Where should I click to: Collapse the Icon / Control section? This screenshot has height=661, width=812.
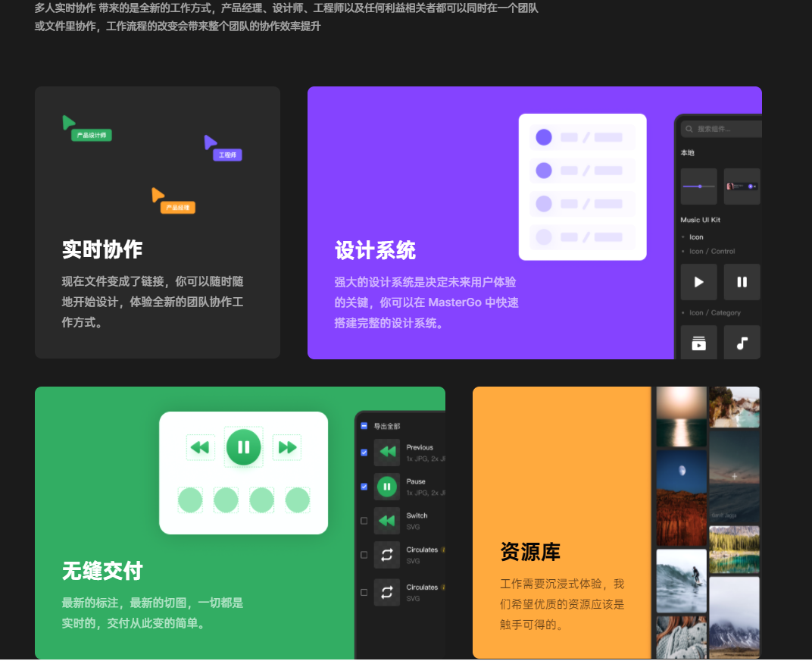(710, 250)
